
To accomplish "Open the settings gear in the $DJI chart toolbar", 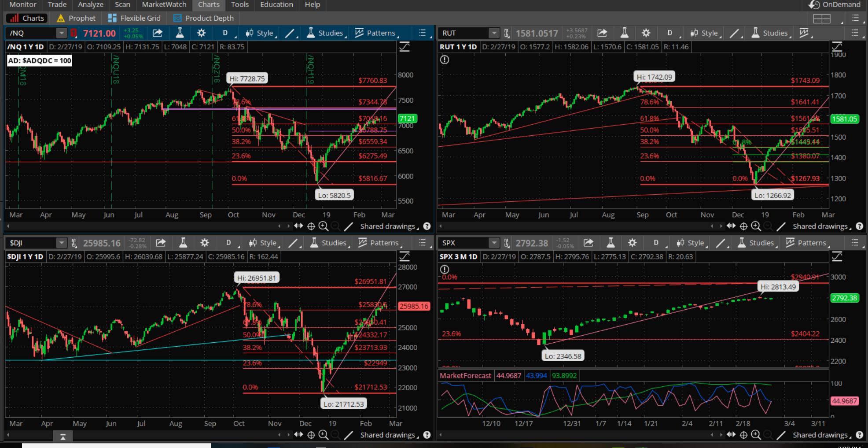I will [x=205, y=243].
